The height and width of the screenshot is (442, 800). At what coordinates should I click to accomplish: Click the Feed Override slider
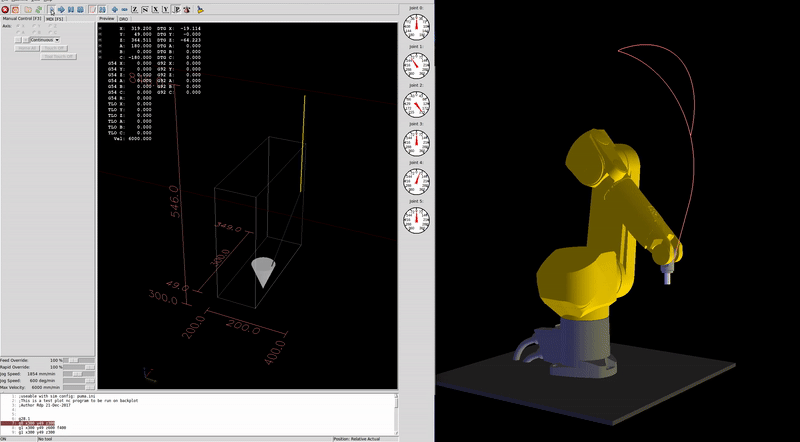pos(79,360)
